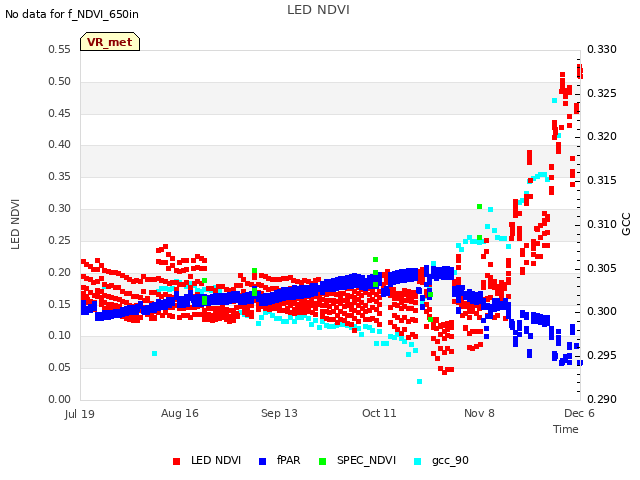Click the right axis label GCC
The image size is (640, 480).
(626, 224)
